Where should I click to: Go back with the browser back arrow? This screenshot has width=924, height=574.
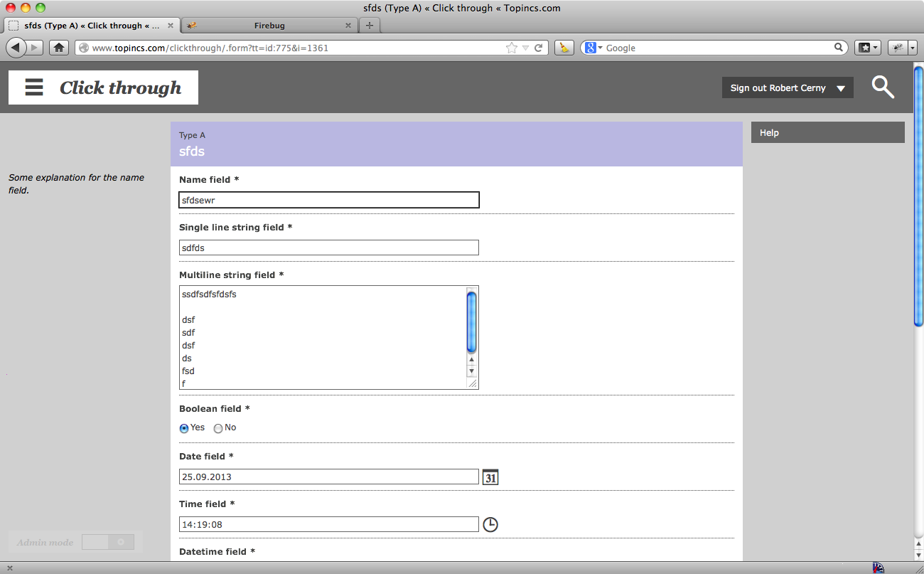click(16, 48)
